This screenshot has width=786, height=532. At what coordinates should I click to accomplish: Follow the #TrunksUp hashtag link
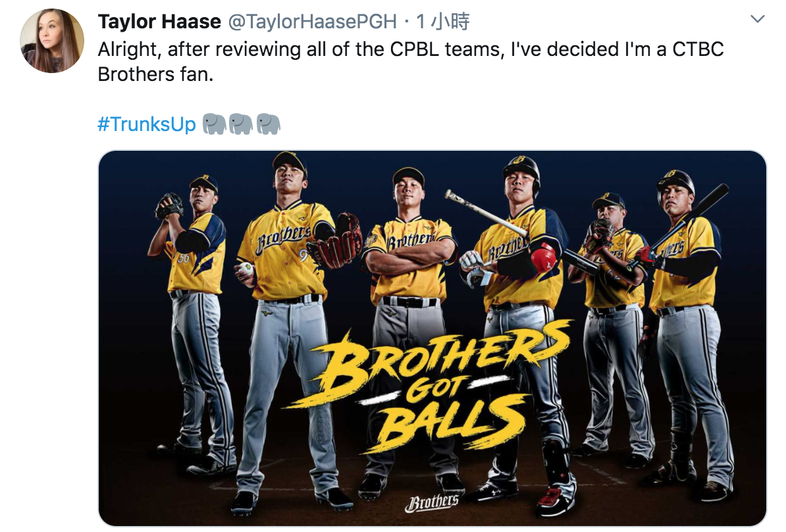coord(146,124)
